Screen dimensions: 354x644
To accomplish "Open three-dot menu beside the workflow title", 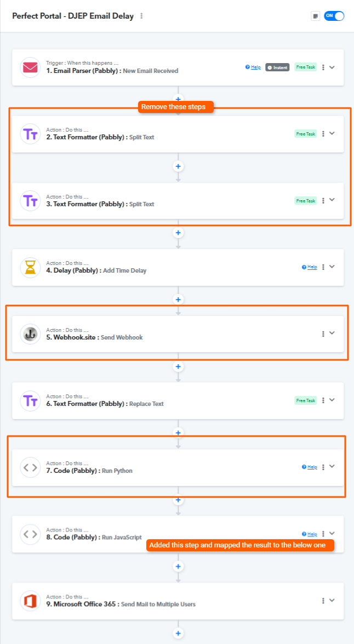I will pos(141,16).
